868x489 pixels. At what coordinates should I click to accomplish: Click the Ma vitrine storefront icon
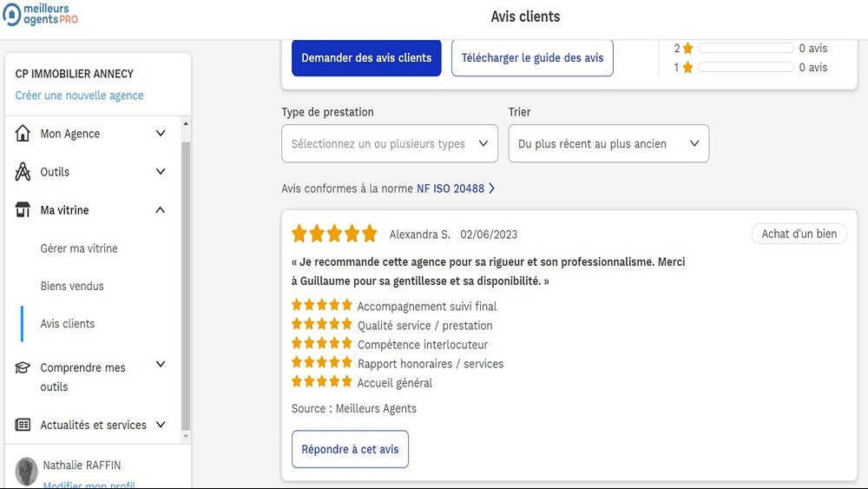point(23,210)
